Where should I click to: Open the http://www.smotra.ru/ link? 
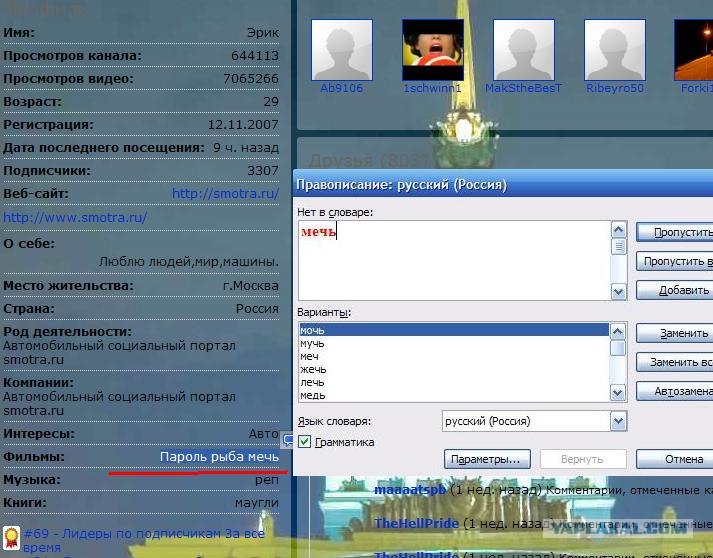coord(75,217)
